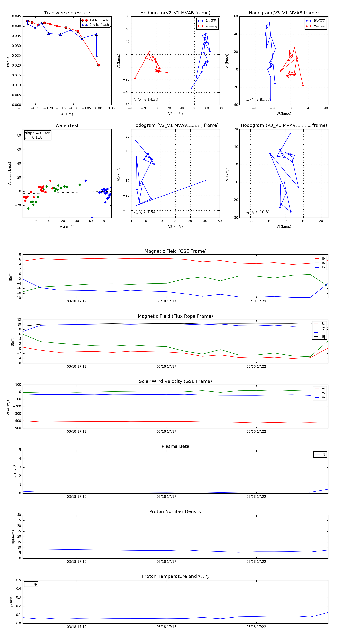Click the "Hodogram(V3_V1 MVAB frame)" title
The image size is (351, 644).
tap(284, 13)
